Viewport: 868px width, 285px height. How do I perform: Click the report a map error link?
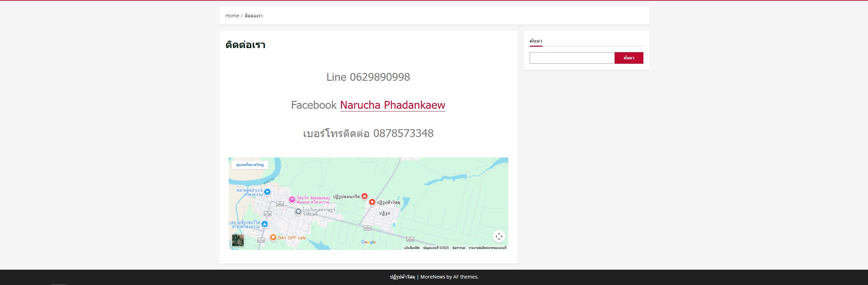click(487, 248)
